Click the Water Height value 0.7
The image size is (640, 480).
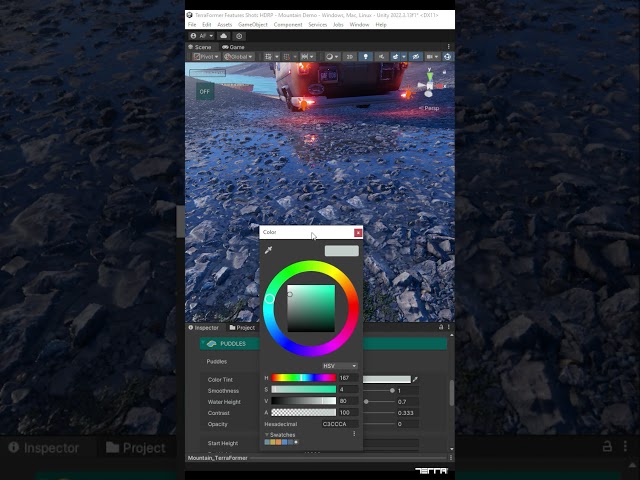tap(408, 402)
